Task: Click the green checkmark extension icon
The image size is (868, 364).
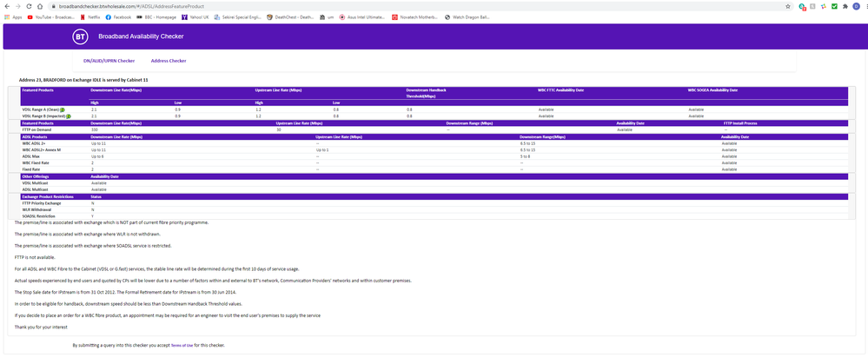Action: coord(834,7)
